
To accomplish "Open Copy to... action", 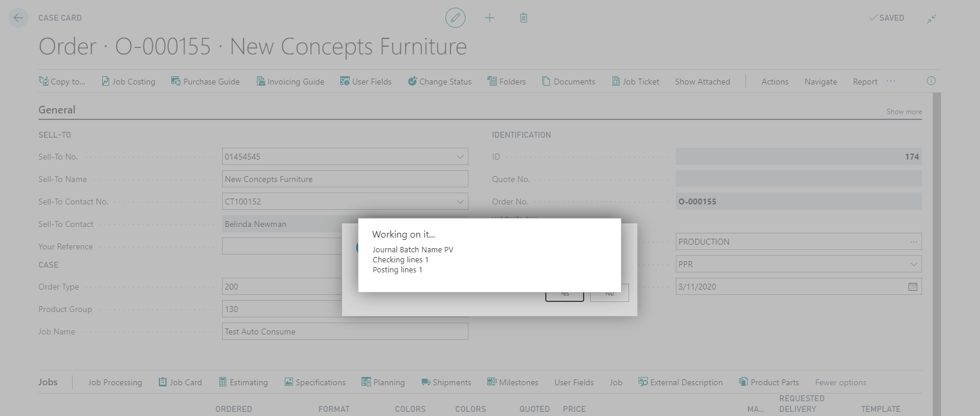I will click(x=62, y=82).
